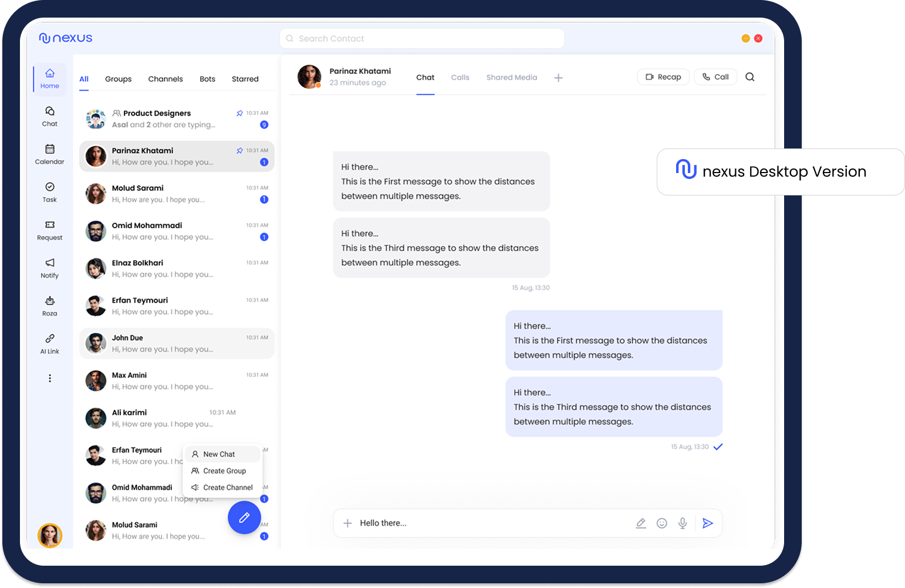Open the Request sidebar icon

pos(50,230)
